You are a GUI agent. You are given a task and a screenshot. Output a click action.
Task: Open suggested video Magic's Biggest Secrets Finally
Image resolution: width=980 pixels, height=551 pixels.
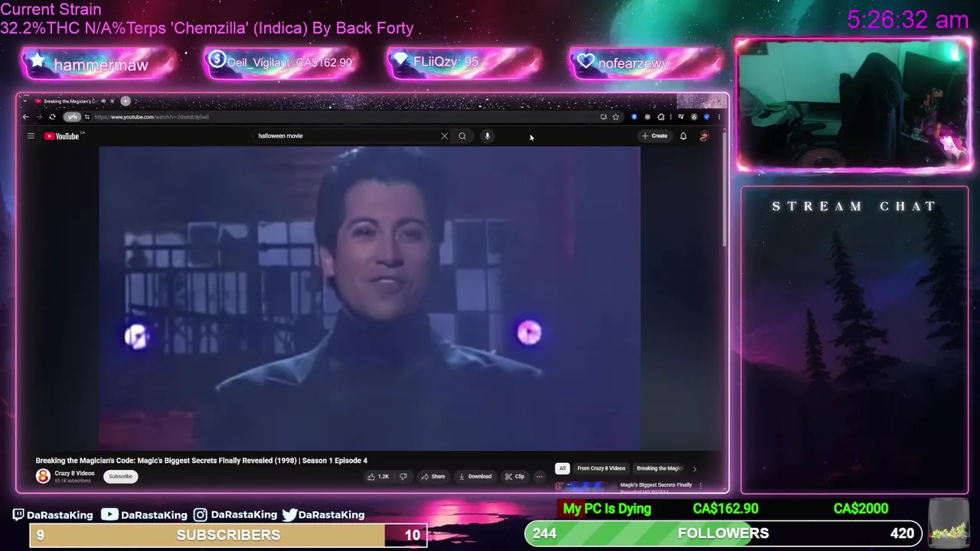click(655, 485)
